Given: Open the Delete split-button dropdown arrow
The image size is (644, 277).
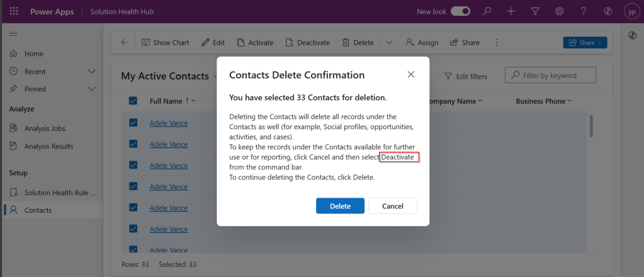Looking at the screenshot, I should pyautogui.click(x=389, y=42).
